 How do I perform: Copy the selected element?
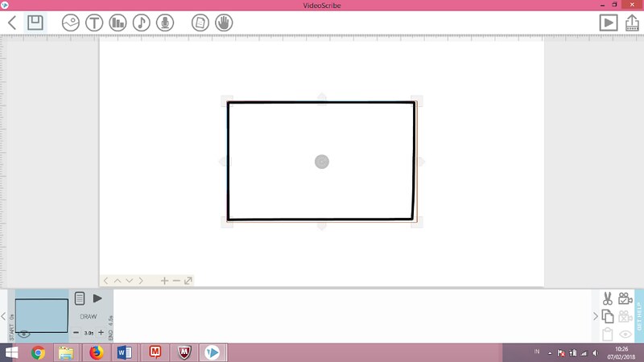[608, 316]
